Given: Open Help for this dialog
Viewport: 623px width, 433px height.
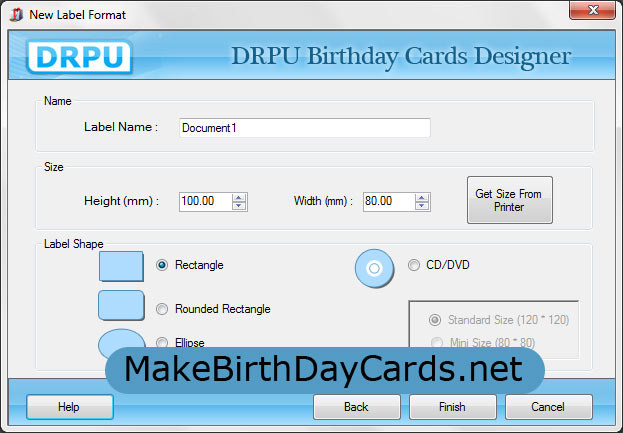Looking at the screenshot, I should [70, 407].
